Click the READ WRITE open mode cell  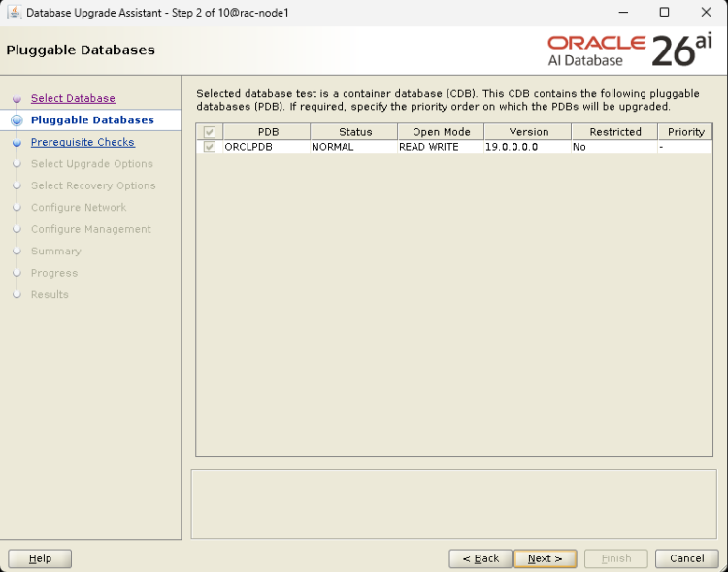441,147
